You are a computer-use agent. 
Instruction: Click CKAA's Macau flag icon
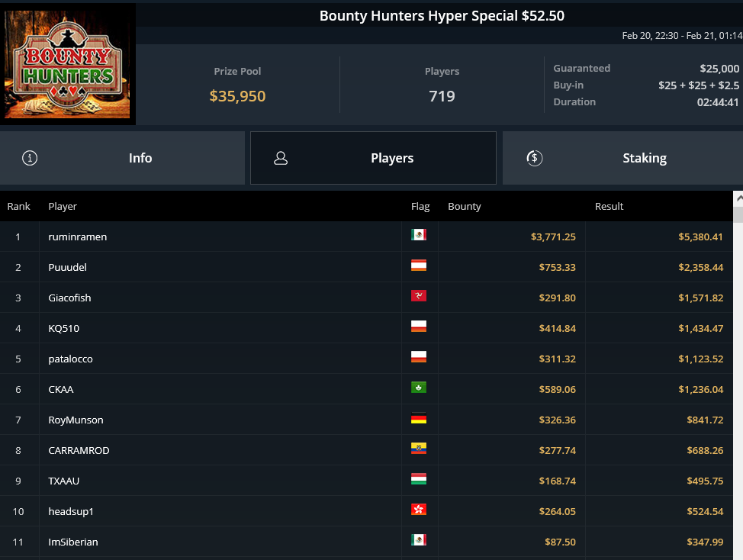click(418, 387)
